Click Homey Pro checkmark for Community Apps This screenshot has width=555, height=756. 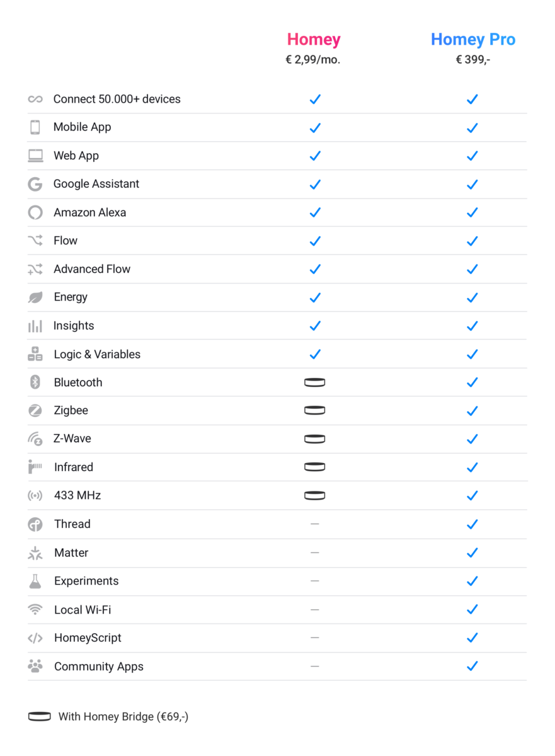472,666
